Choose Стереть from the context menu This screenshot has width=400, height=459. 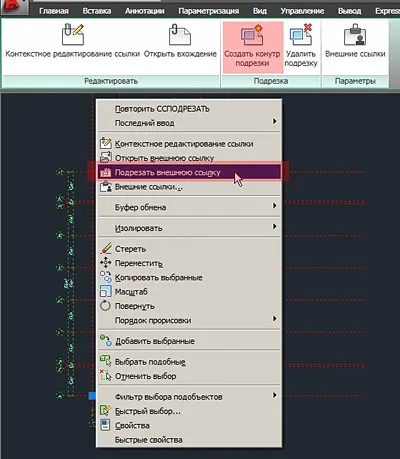click(x=189, y=249)
